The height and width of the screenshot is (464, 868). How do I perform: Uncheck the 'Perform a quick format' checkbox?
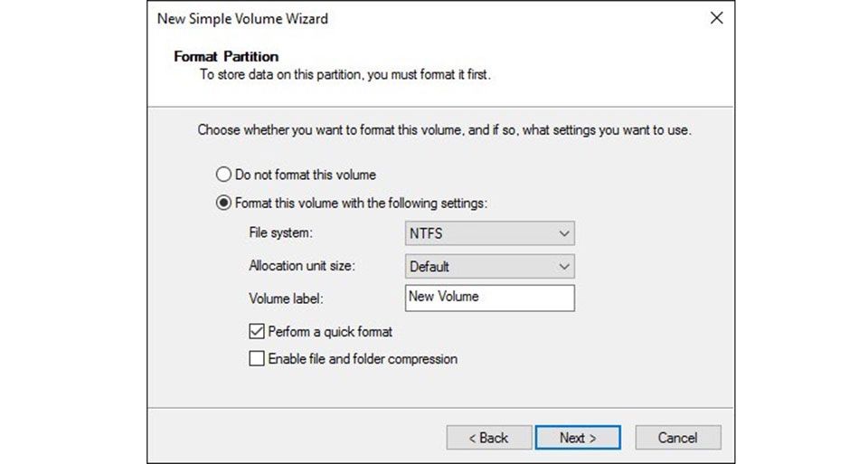257,332
